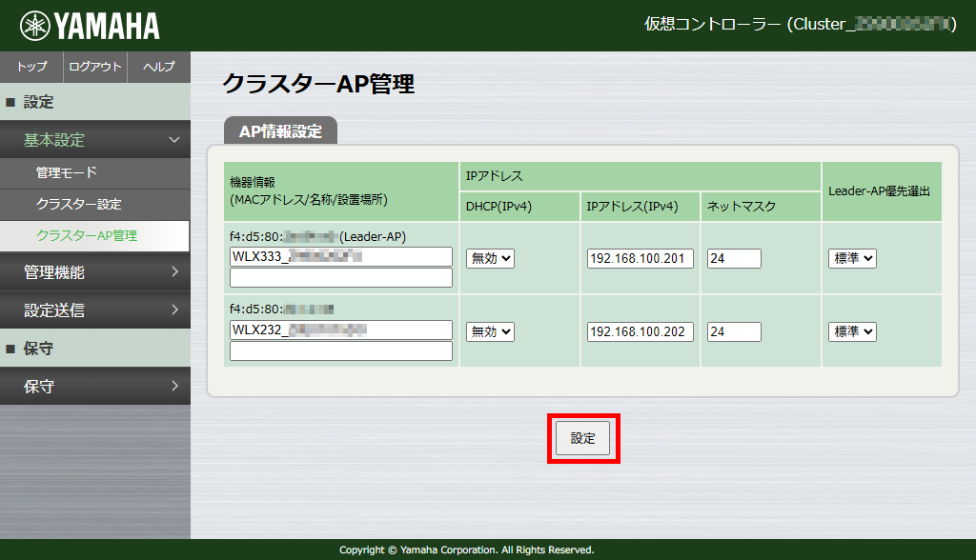This screenshot has height=560, width=976.
Task: Select the AP情報設定 tab
Action: point(281,130)
